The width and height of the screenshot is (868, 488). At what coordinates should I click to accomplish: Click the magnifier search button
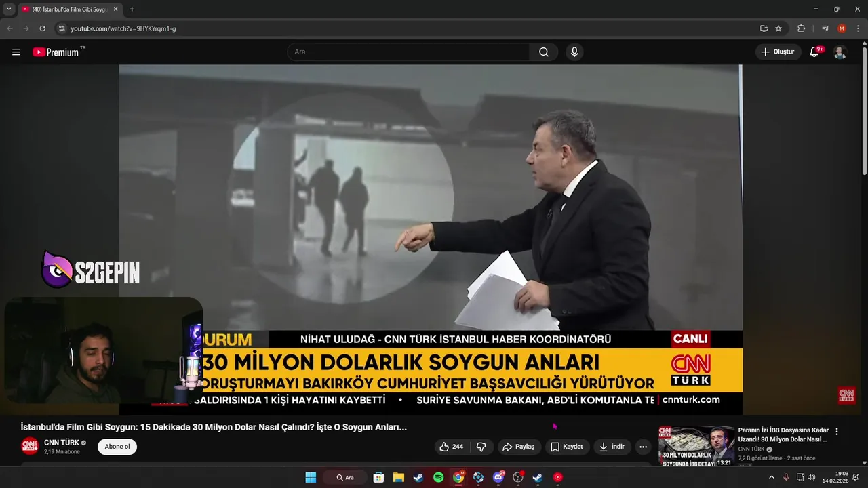click(x=544, y=52)
